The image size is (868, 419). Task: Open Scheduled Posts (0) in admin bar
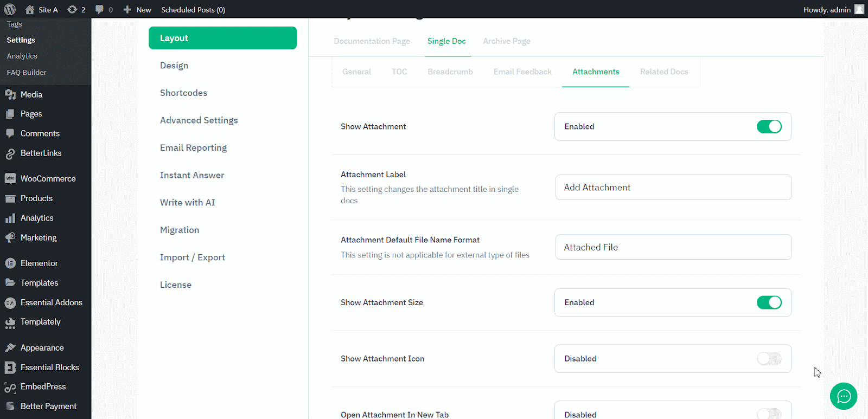(193, 10)
